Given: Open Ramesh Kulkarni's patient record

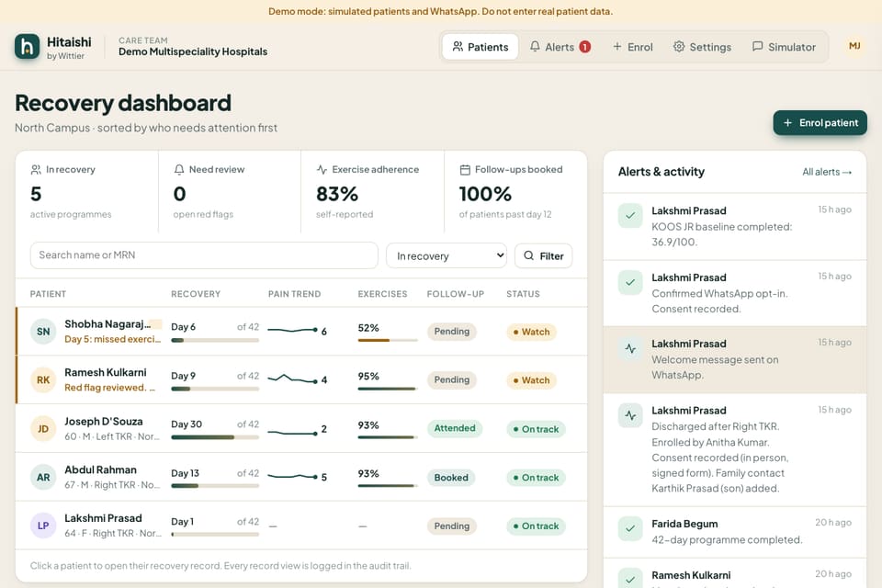Looking at the screenshot, I should (x=301, y=379).
